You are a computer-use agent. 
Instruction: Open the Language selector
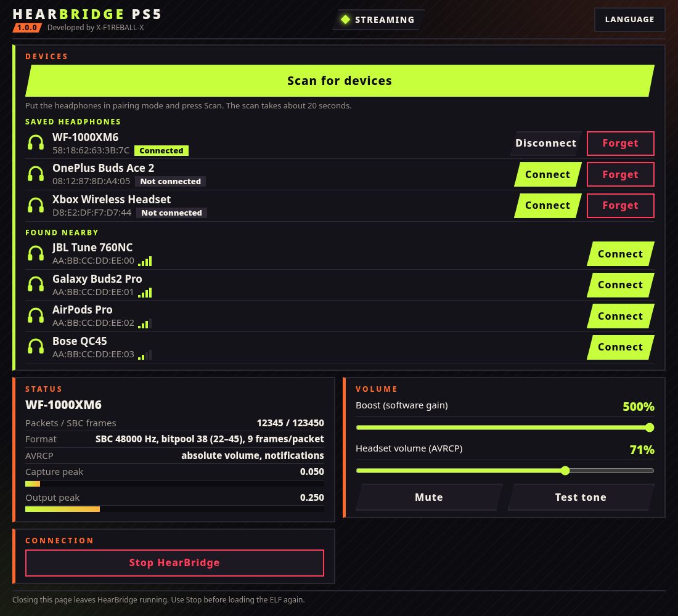[629, 20]
